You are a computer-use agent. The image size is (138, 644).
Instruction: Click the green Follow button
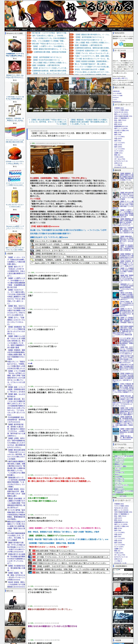point(128,45)
